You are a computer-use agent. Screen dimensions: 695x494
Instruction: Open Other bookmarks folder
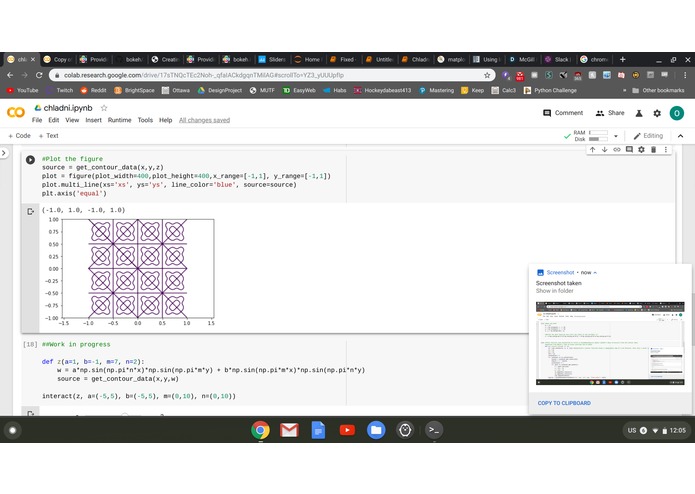pos(658,90)
